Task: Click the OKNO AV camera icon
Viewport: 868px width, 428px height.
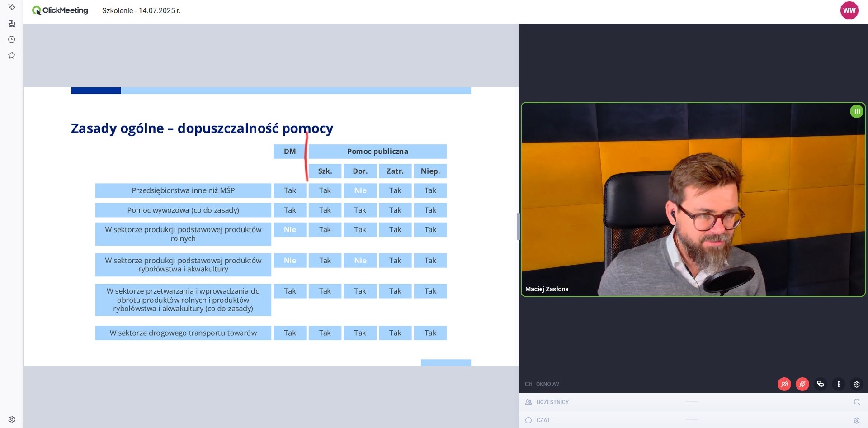Action: [528, 384]
